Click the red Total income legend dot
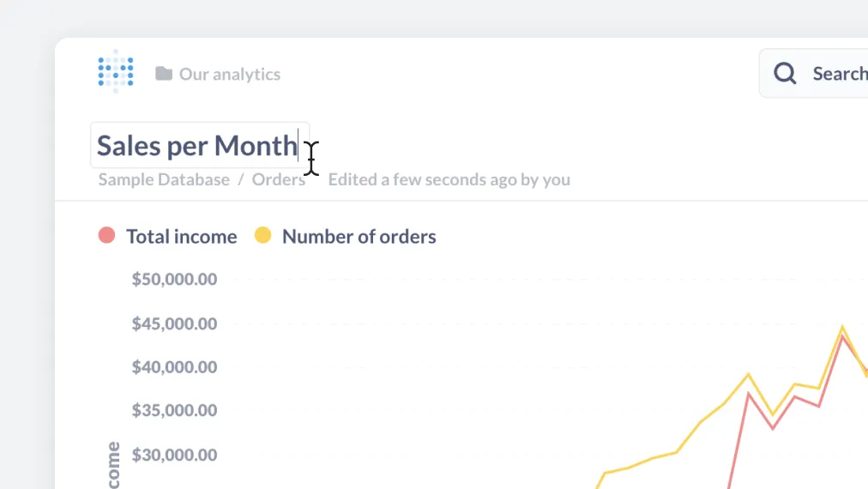This screenshot has height=489, width=868. pyautogui.click(x=106, y=235)
